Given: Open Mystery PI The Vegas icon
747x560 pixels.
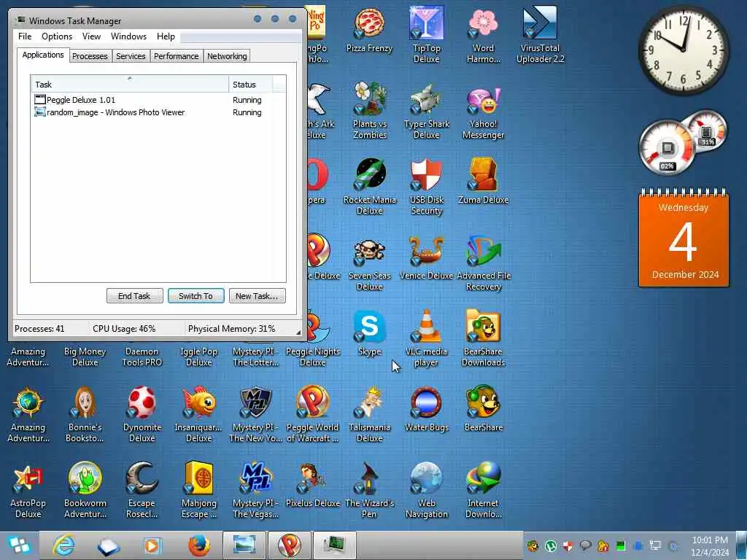Looking at the screenshot, I should point(256,489).
